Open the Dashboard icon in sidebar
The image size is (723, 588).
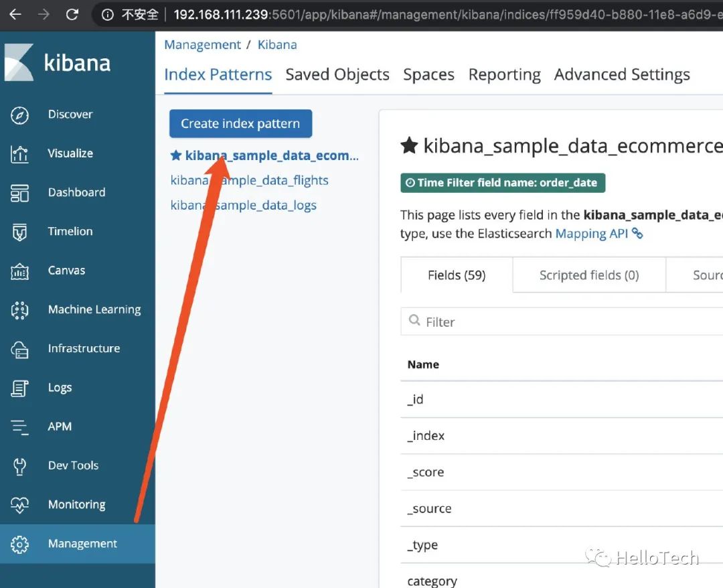click(20, 193)
